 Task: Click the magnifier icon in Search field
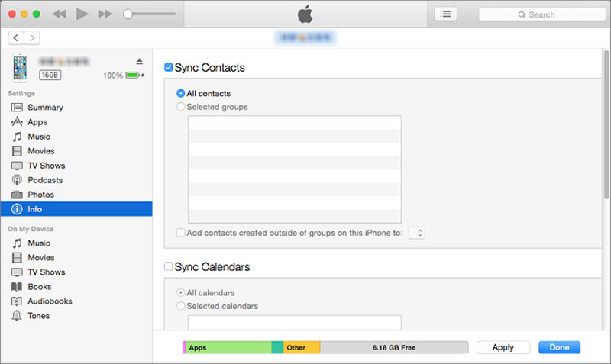click(522, 14)
